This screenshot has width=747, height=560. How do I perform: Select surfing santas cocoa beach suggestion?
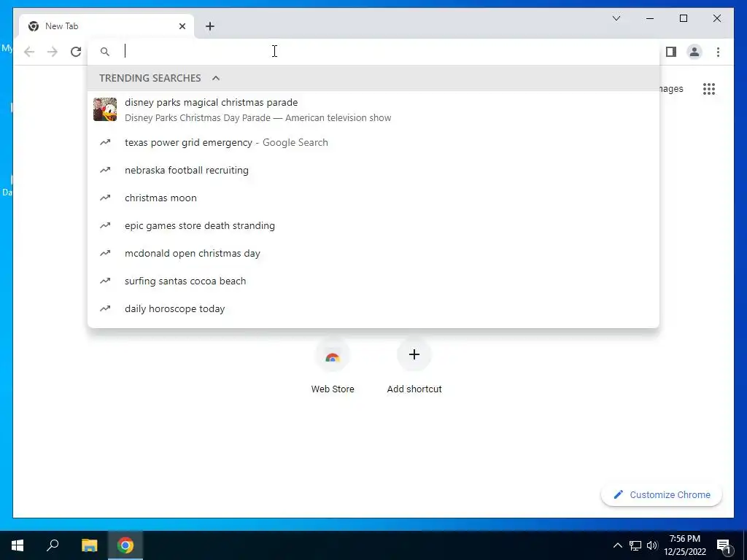click(373, 281)
